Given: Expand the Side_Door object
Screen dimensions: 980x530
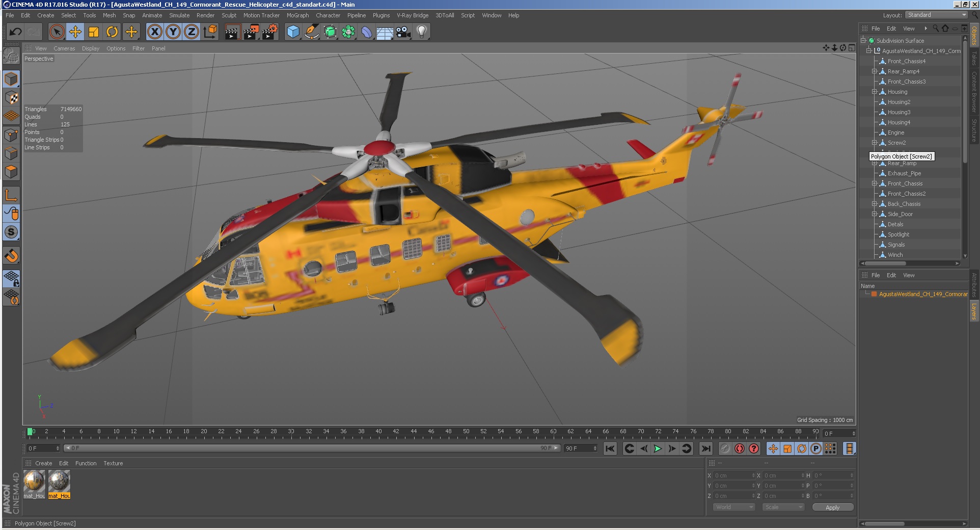Looking at the screenshot, I should (875, 214).
